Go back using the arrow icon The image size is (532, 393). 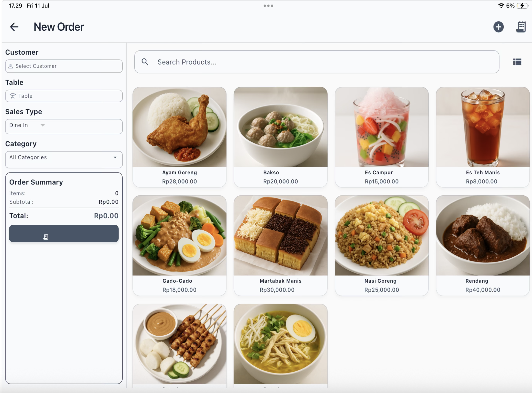tap(14, 27)
